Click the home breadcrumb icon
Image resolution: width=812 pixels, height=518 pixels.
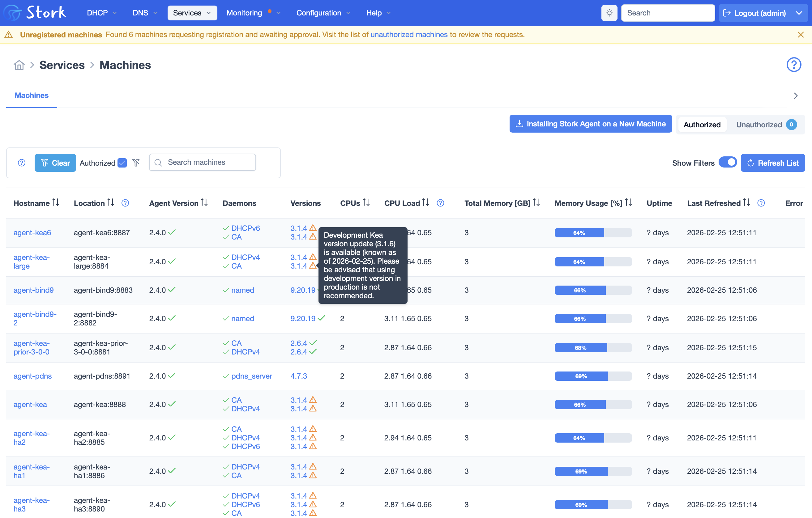(x=19, y=65)
